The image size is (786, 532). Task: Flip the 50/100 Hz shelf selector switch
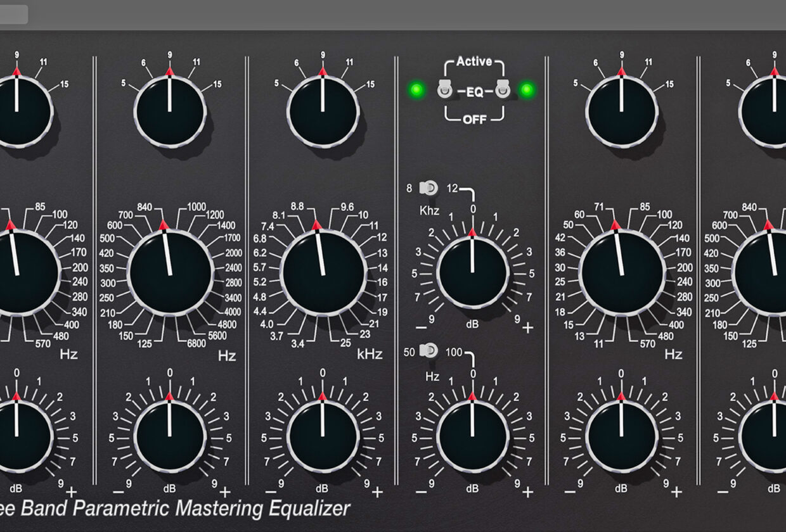click(x=429, y=351)
